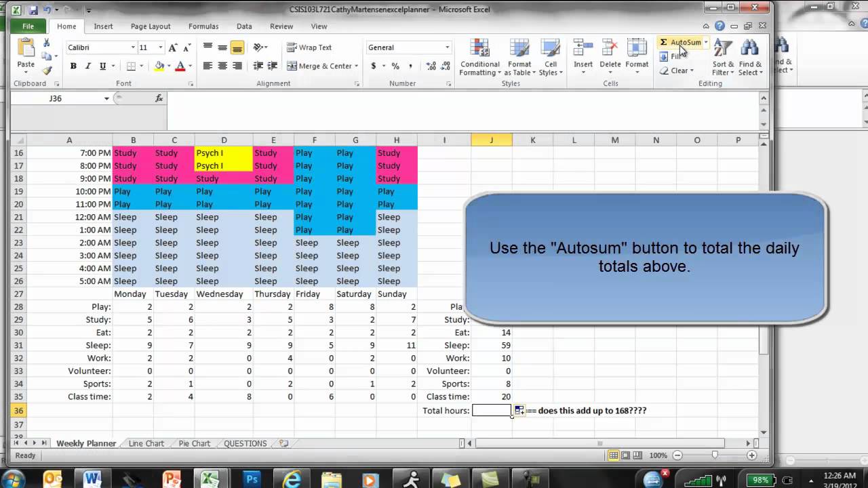This screenshot has width=868, height=488.
Task: Click the zoom slider handle
Action: (x=715, y=455)
